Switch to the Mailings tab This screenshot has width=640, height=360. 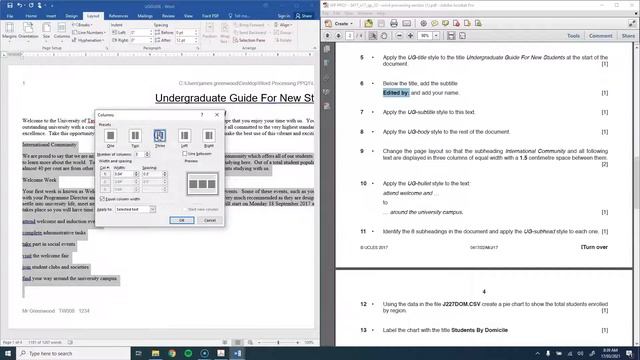(145, 16)
